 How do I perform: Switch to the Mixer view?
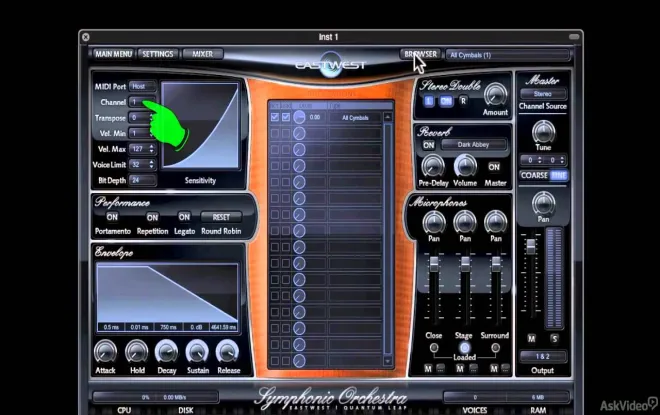(202, 54)
